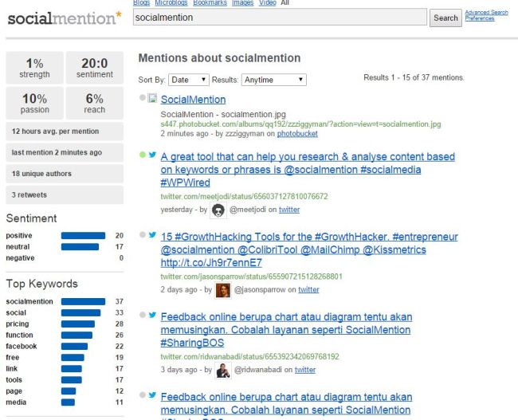Open the 15 #GrowthHacking Tools tweet link

coord(309,249)
